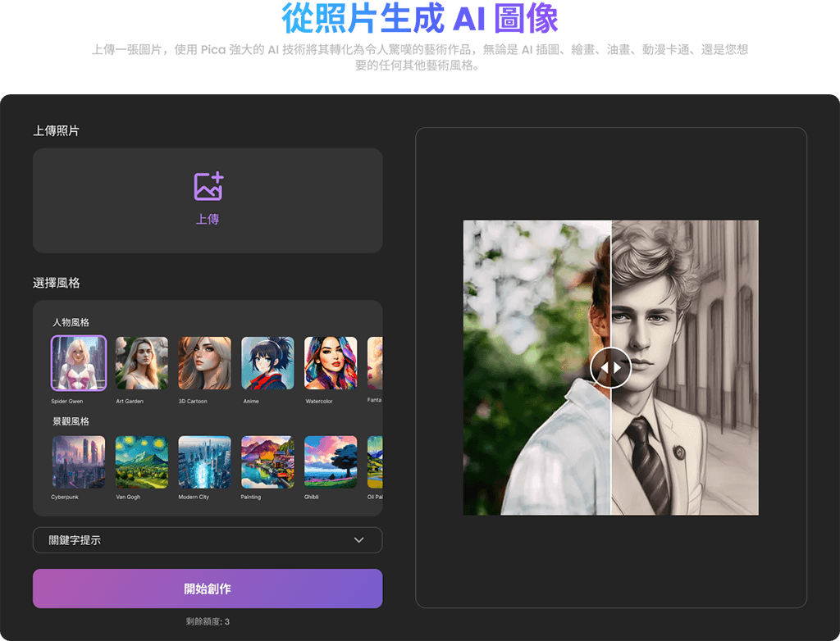Click the 從照片生成 AI 圖像 title
The image size is (840, 641).
(420, 18)
